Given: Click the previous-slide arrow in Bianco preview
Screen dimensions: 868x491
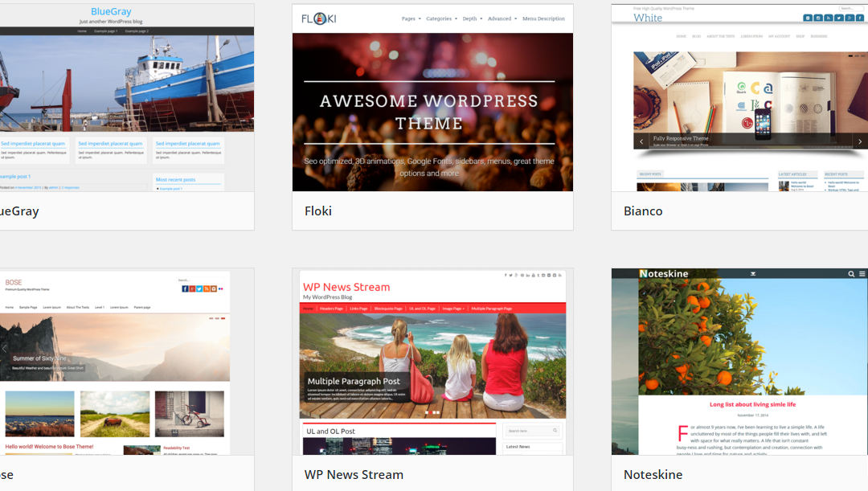Looking at the screenshot, I should click(641, 141).
